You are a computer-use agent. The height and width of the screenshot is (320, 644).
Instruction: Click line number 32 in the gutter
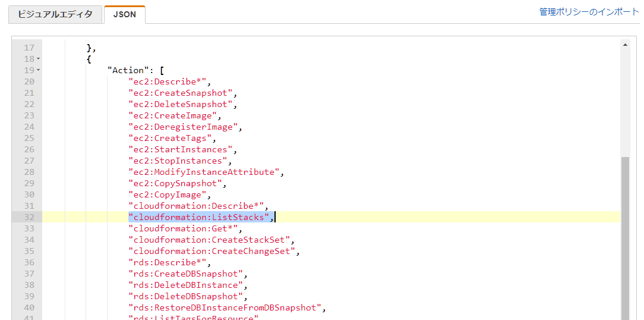[29, 217]
